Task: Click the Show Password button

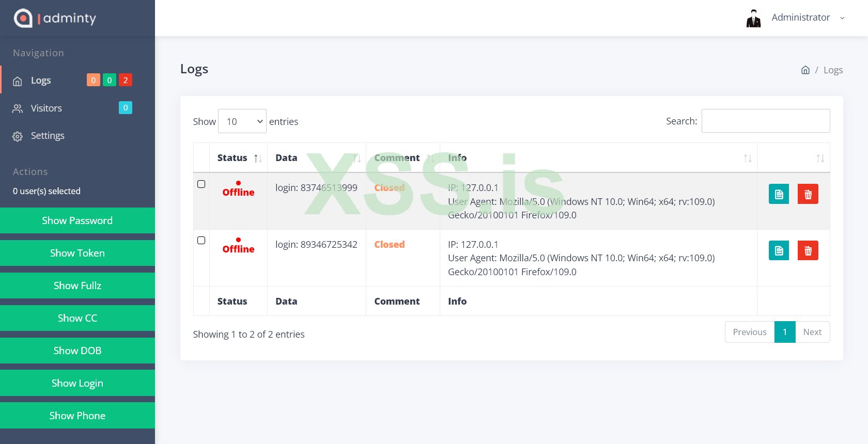Action: tap(78, 220)
